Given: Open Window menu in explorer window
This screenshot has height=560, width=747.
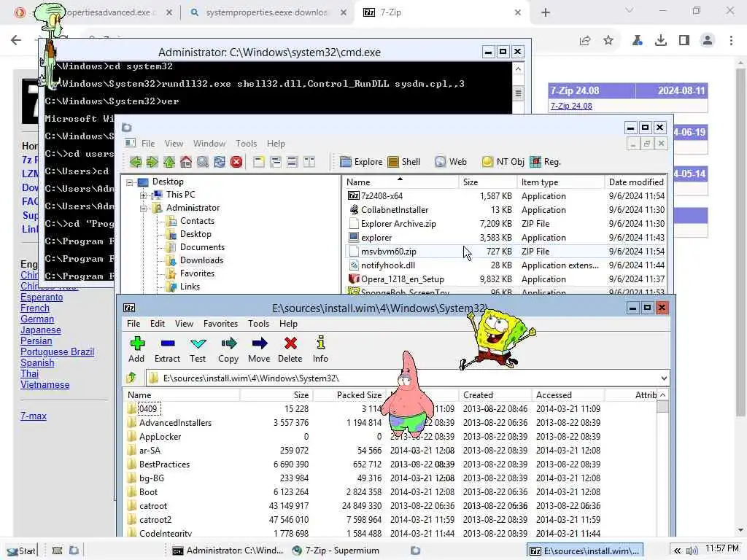Looking at the screenshot, I should [209, 144].
